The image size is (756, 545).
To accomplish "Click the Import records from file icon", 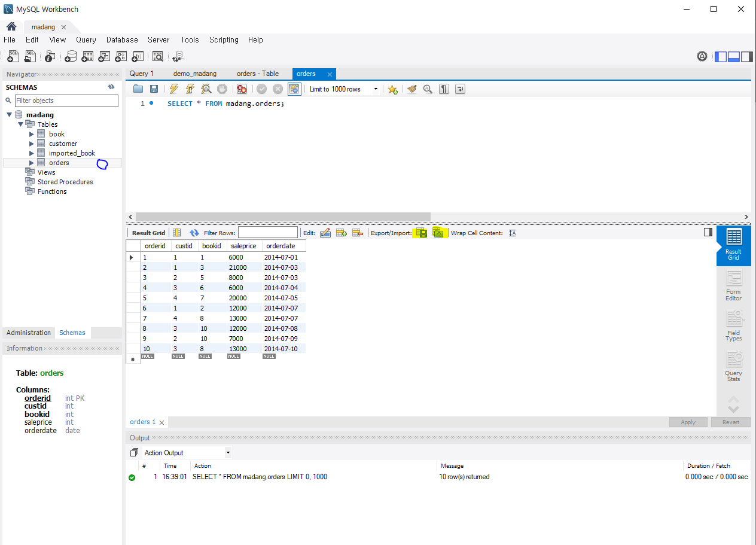I will click(438, 233).
